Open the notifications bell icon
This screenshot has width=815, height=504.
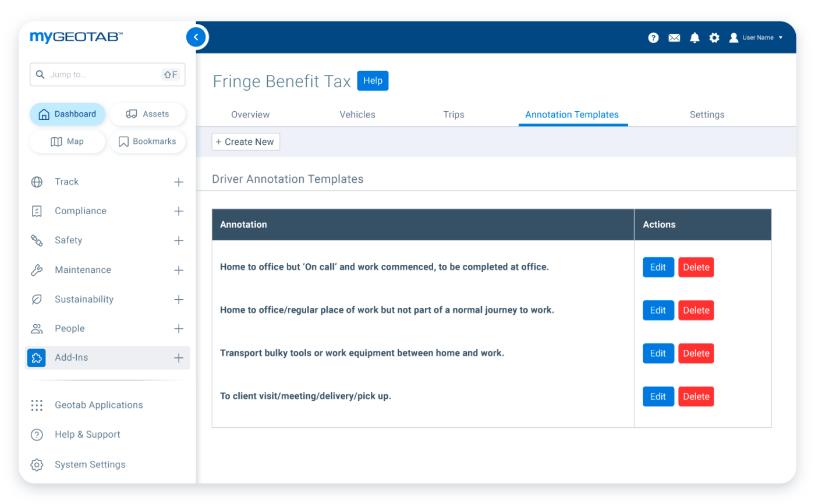pos(694,37)
